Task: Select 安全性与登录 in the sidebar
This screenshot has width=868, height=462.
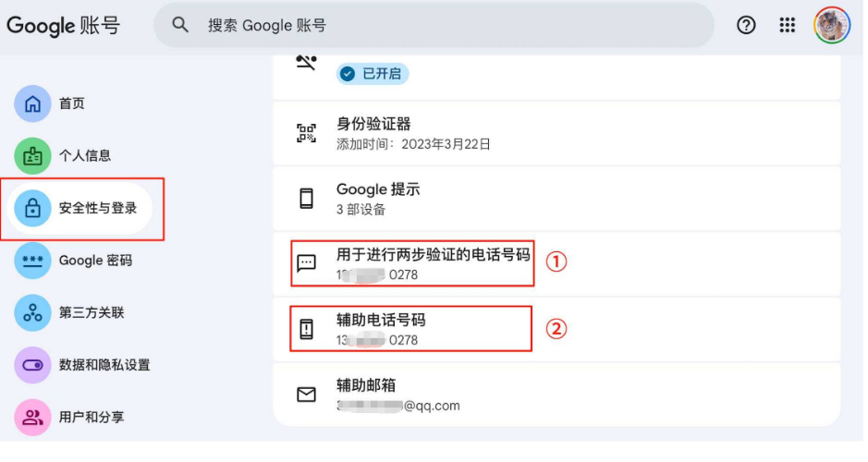Action: click(97, 208)
